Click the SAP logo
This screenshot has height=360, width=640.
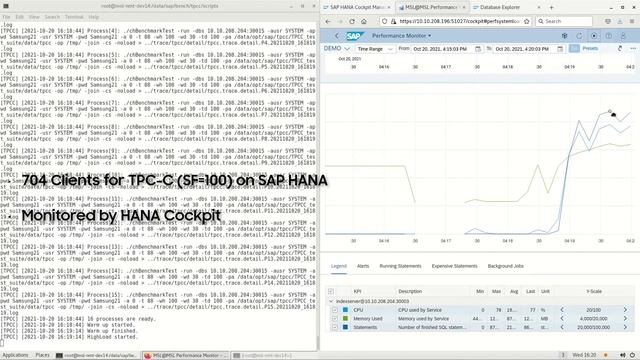355,36
